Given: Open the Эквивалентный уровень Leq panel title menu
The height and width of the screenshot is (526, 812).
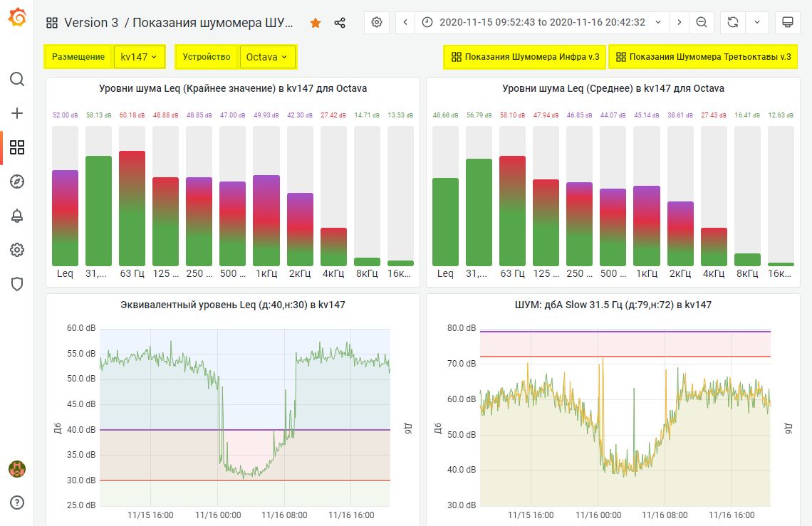Looking at the screenshot, I should (x=233, y=305).
